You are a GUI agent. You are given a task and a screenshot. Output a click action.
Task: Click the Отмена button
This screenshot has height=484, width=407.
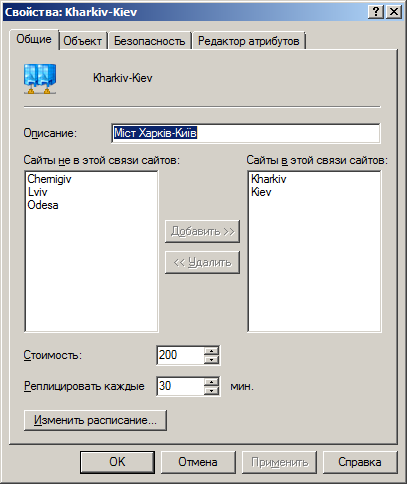[198, 462]
